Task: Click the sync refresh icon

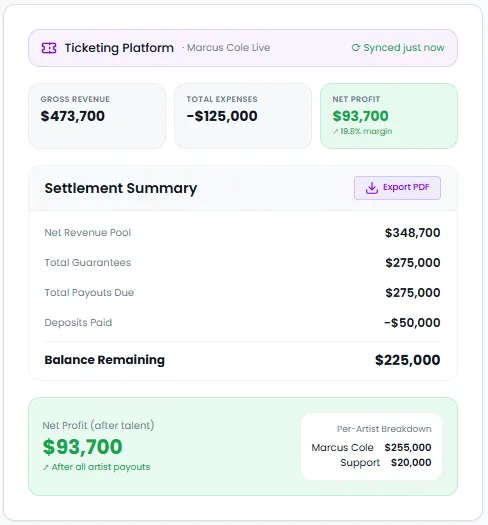Action: (x=356, y=48)
